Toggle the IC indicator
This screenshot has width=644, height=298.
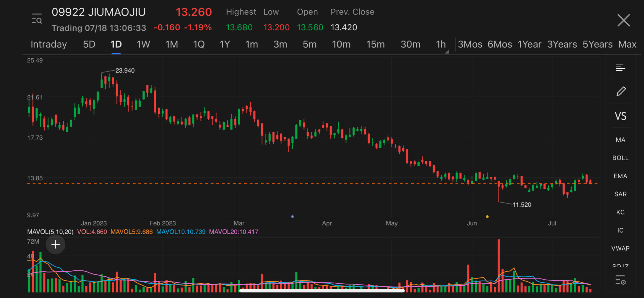620,230
